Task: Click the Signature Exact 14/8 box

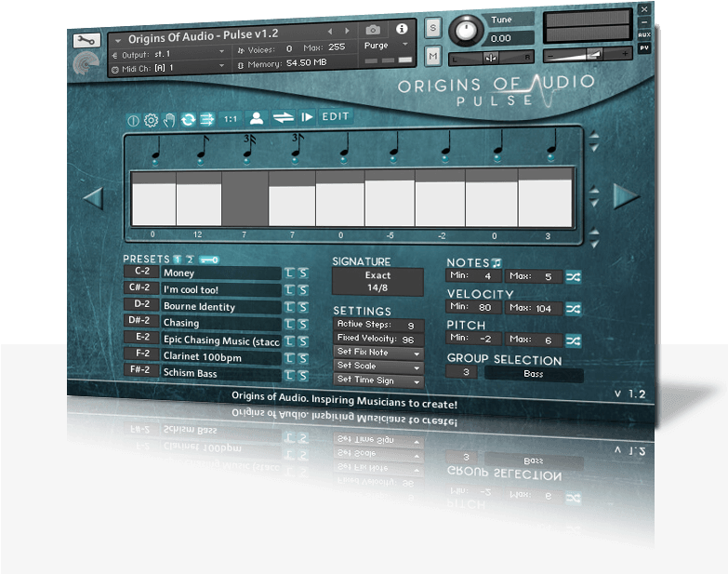Action: [x=377, y=282]
